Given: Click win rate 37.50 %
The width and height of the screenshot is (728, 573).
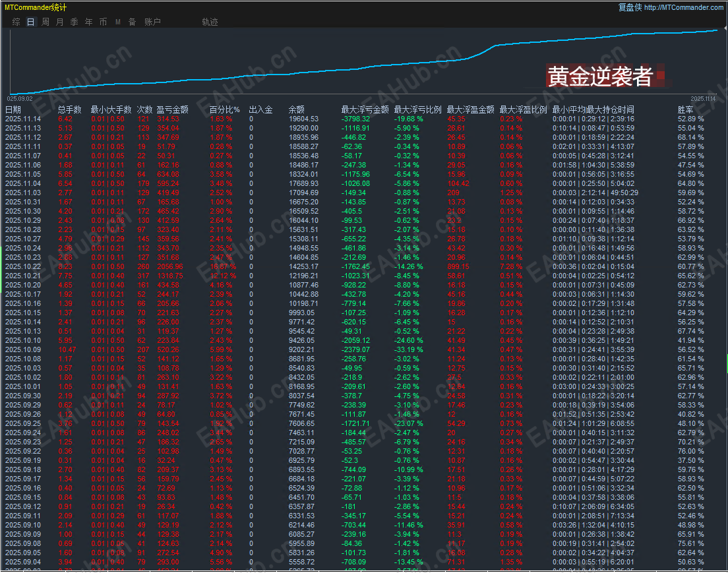Looking at the screenshot, I should coord(691,461).
